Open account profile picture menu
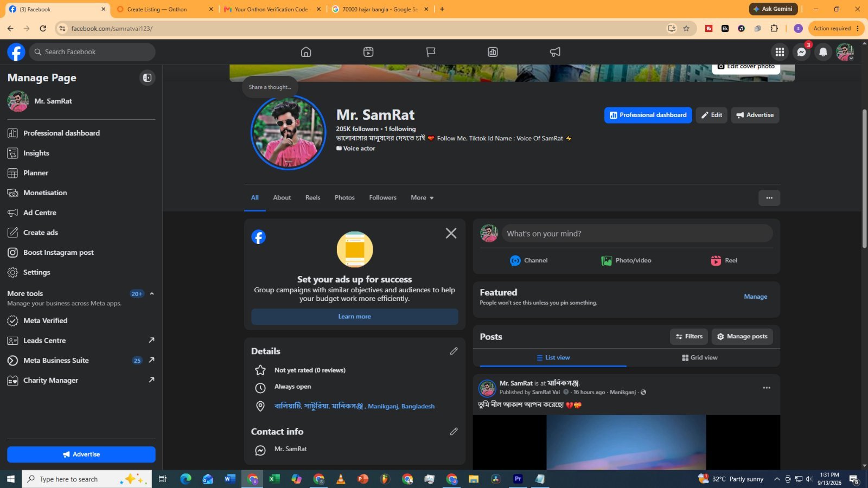 (x=845, y=52)
